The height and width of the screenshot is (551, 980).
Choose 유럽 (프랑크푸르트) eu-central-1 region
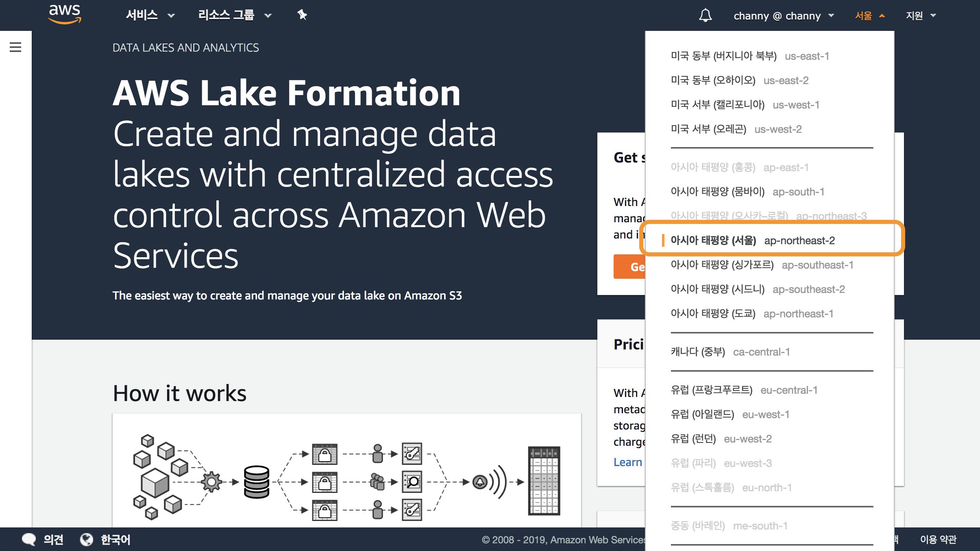(x=744, y=390)
